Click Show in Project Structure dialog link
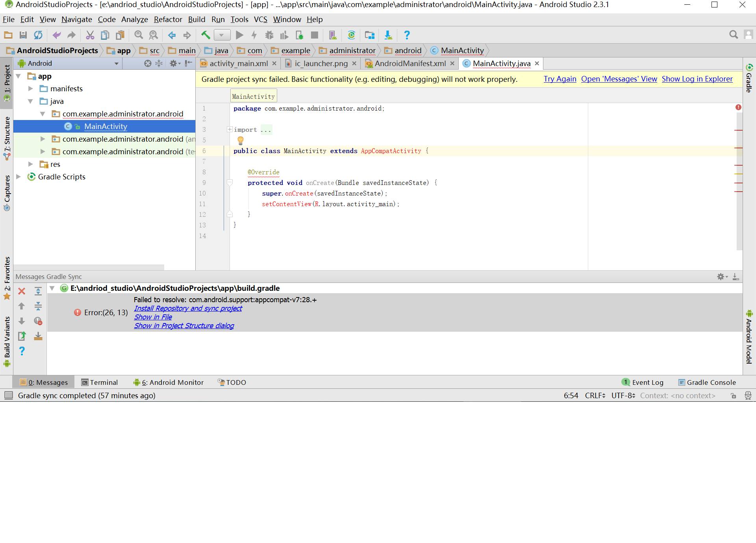The image size is (756, 543). coord(184,326)
